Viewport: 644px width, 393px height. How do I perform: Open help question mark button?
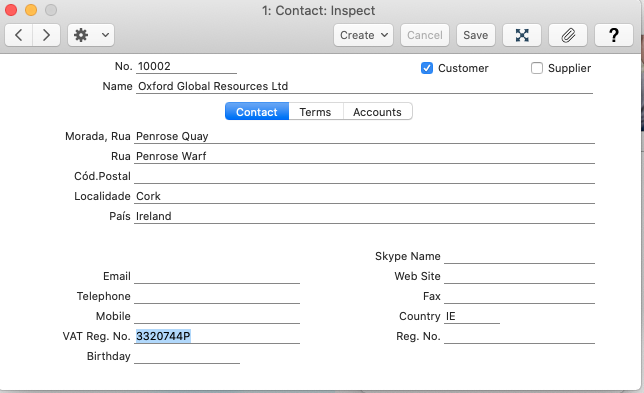[x=614, y=35]
